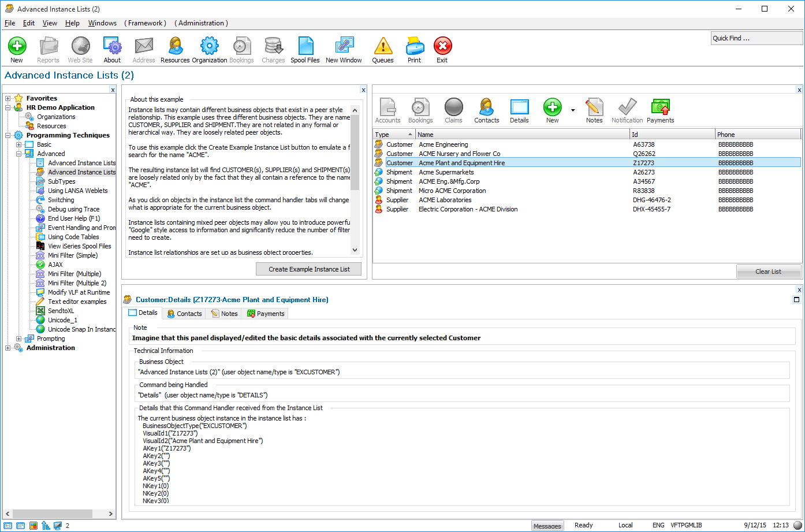805x532 pixels.
Task: Click the red Exit icon
Action: [x=442, y=46]
